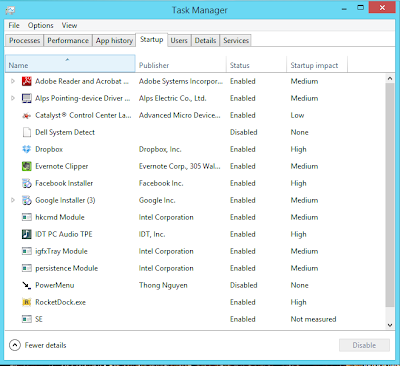Select the Startup tab
Image resolution: width=400 pixels, height=366 pixels.
tap(152, 40)
